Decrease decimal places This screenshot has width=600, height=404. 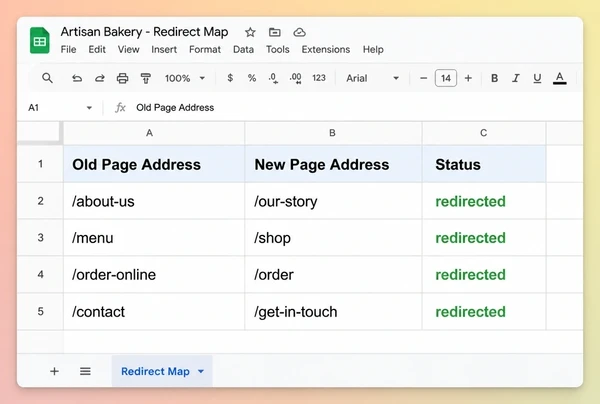(x=273, y=78)
